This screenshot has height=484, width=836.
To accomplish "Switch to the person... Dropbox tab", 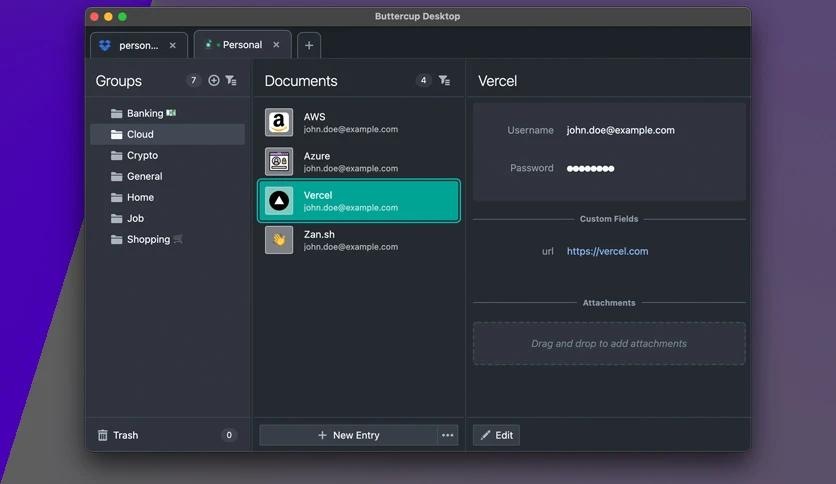I will [139, 45].
